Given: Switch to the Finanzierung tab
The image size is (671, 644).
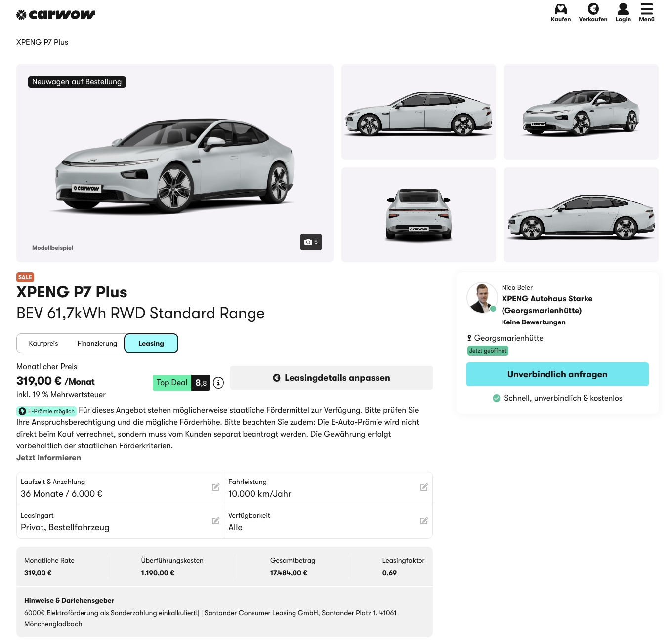Looking at the screenshot, I should 97,343.
